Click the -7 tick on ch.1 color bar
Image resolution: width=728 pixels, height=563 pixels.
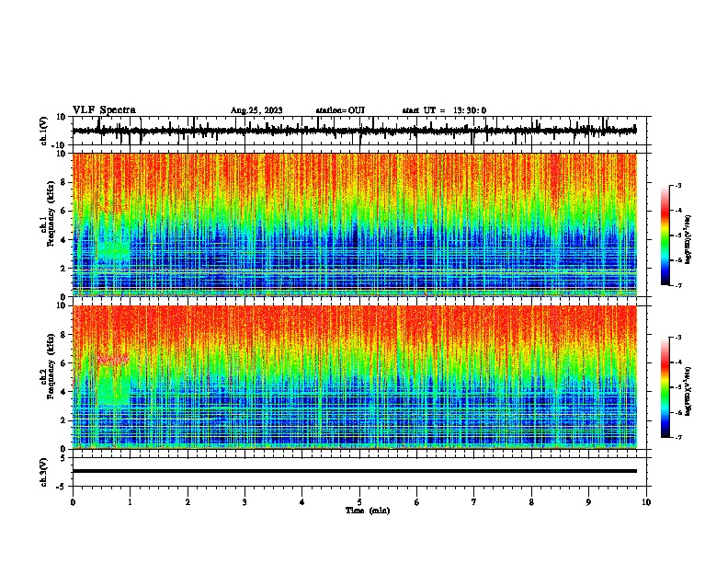[x=677, y=285]
